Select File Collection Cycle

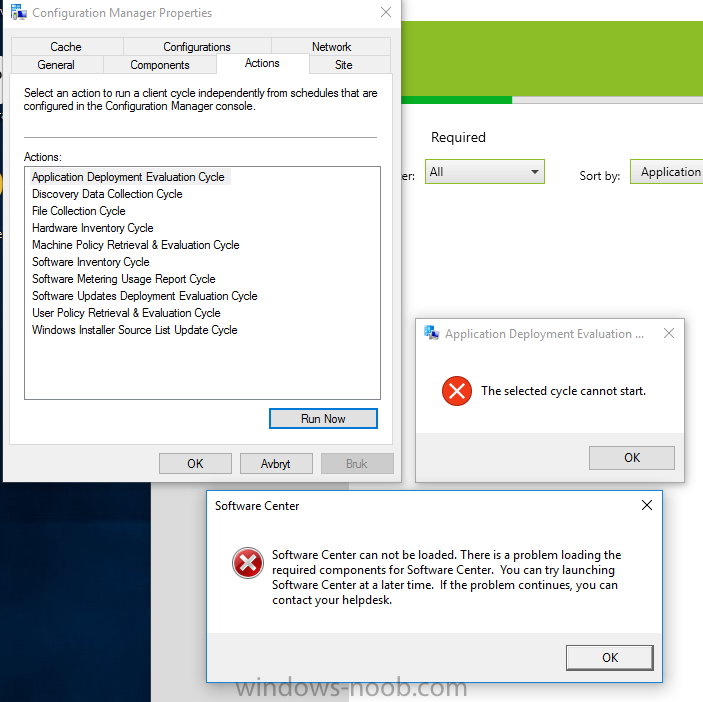(x=78, y=211)
